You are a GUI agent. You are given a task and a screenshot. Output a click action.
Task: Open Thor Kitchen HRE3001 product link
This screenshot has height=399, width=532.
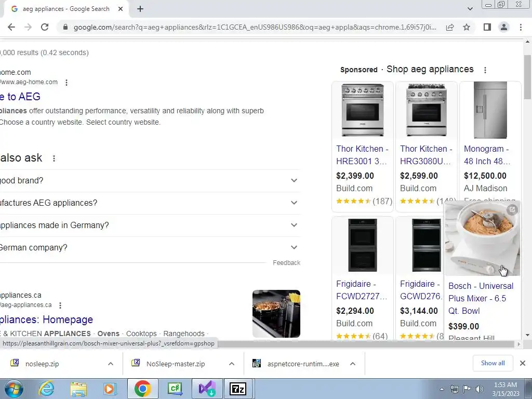coord(362,155)
